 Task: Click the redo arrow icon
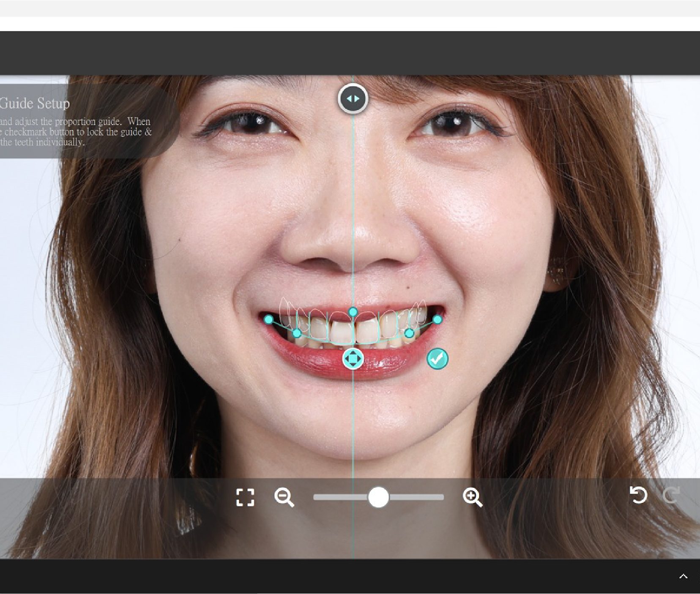(671, 495)
